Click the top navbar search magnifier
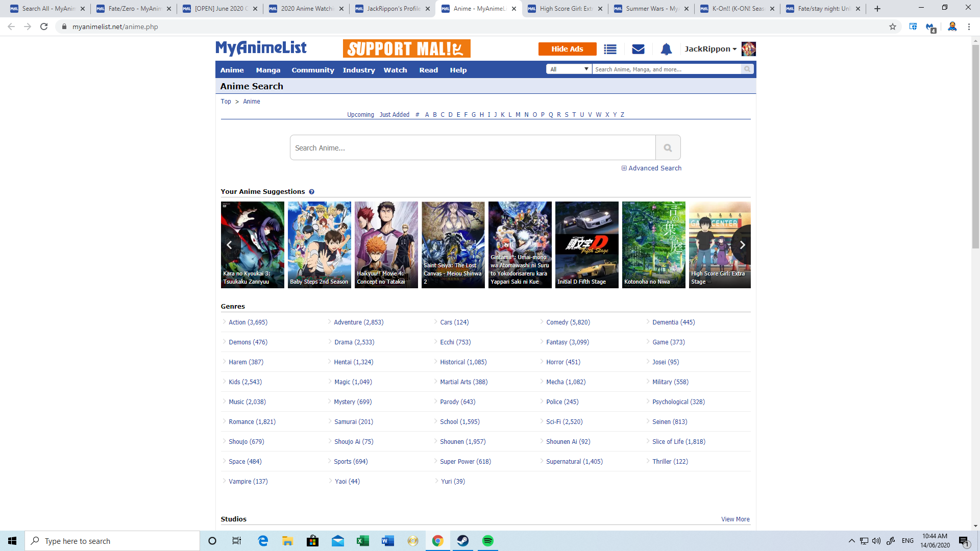 tap(747, 69)
